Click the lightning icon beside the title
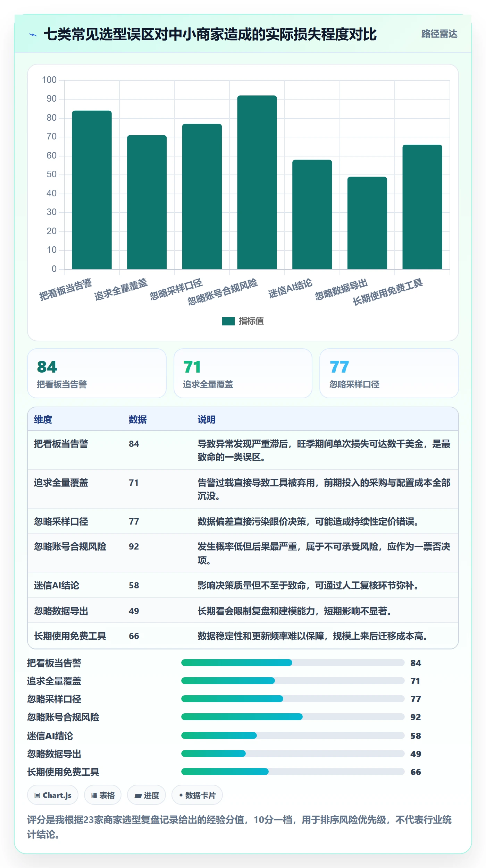Image resolution: width=486 pixels, height=868 pixels. (33, 35)
